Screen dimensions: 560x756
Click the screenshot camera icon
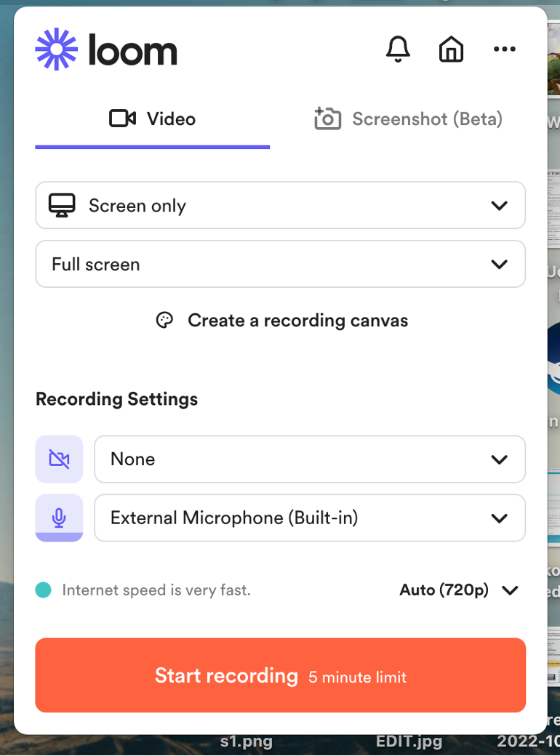coord(327,118)
